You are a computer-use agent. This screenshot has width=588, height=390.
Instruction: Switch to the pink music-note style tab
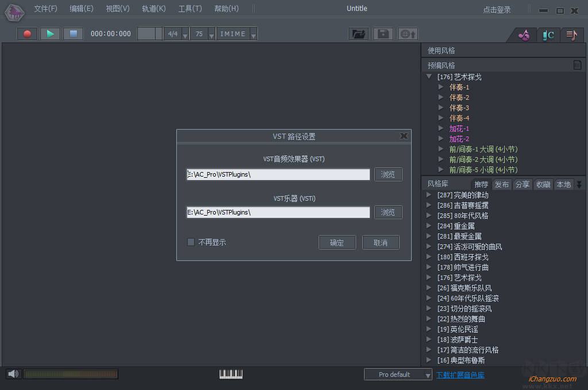524,35
